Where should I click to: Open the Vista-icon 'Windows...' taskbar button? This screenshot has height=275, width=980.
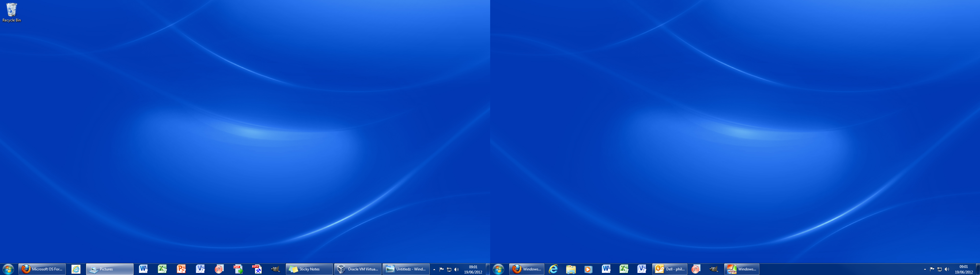(x=741, y=269)
